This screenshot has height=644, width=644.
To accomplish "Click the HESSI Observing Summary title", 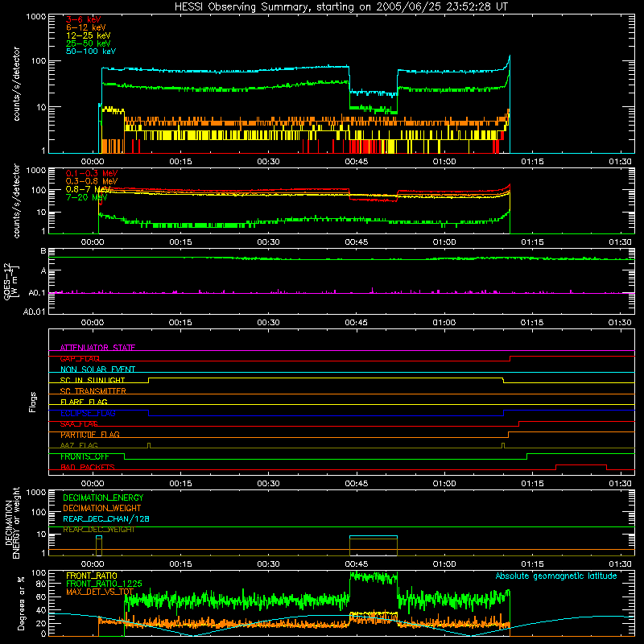I will click(341, 7).
